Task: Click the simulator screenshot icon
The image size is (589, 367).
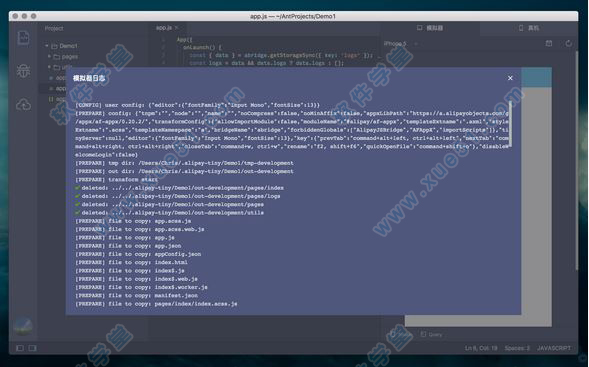Action: coord(549,44)
